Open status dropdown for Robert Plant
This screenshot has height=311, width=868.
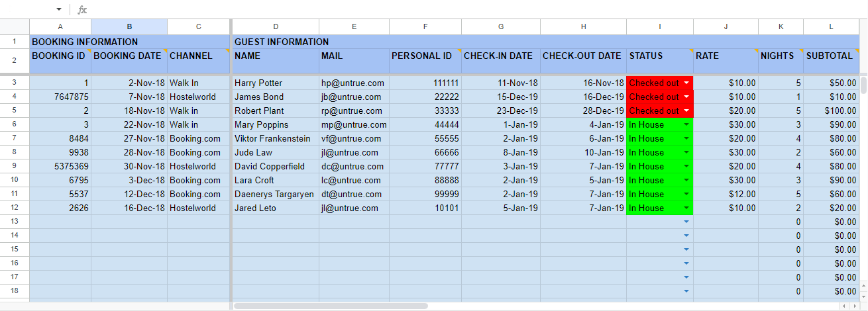686,111
